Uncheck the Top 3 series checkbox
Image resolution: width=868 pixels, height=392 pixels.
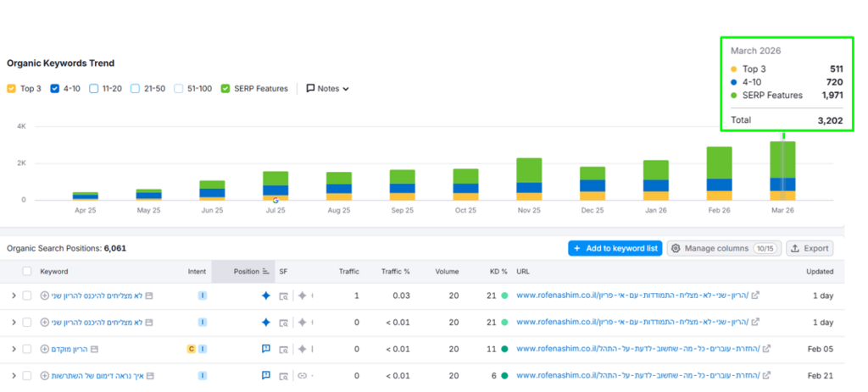pyautogui.click(x=11, y=88)
